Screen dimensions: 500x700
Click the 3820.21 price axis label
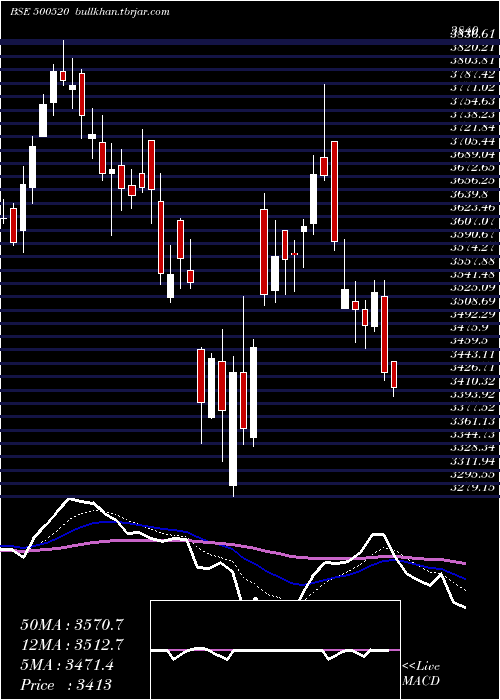coord(472,47)
